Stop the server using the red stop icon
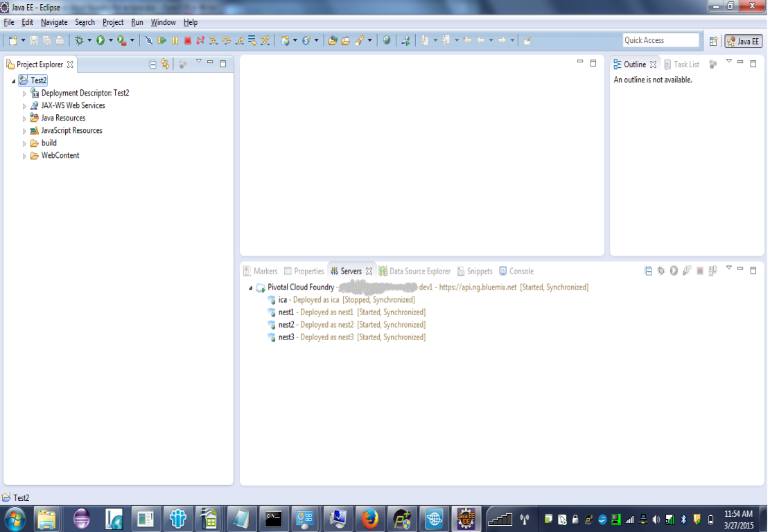The height and width of the screenshot is (532, 770). pyautogui.click(x=701, y=271)
